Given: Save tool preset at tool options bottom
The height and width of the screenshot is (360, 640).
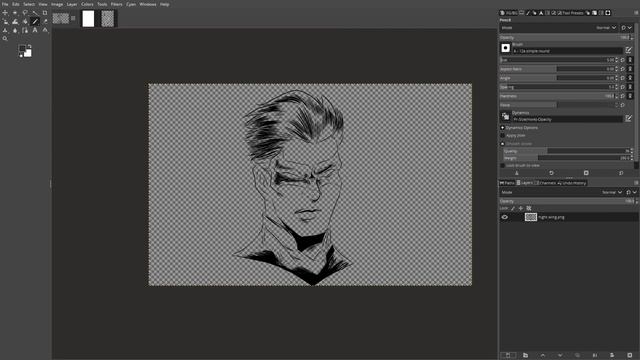Looking at the screenshot, I should coord(517,173).
